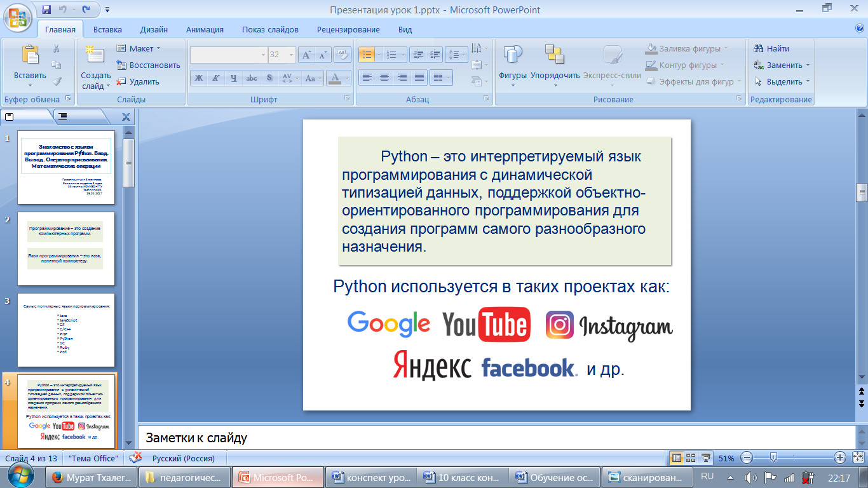
Task: Cut selection with the scissors icon
Action: [x=57, y=49]
